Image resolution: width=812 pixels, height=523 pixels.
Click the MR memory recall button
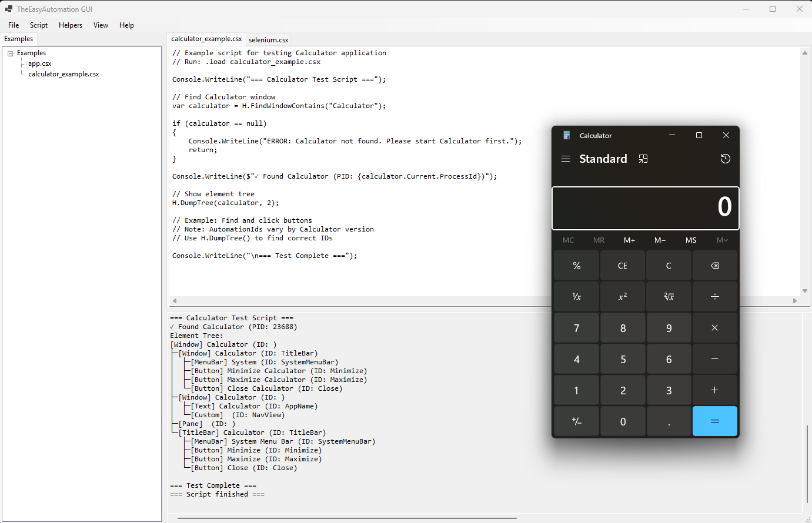tap(599, 240)
